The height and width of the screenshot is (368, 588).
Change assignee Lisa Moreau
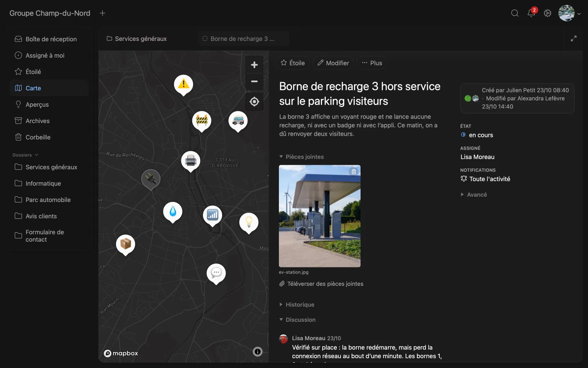click(x=477, y=157)
